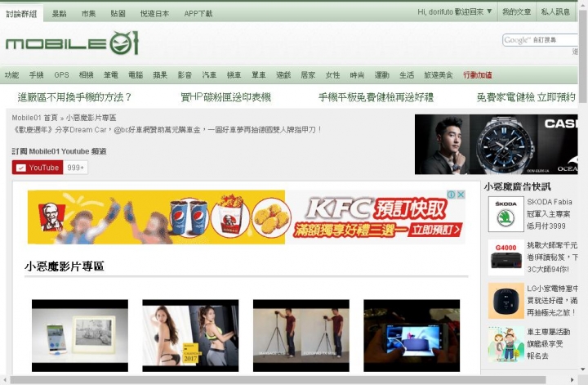This screenshot has width=588, height=385.
Task: Open the KFC 立即預訂 ad banner
Action: [247, 217]
